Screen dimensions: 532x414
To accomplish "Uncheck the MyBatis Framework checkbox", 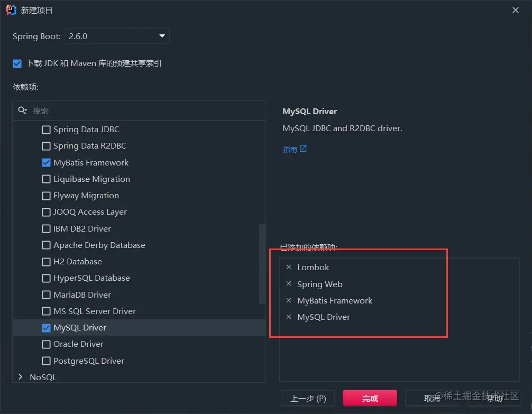I will [x=46, y=162].
